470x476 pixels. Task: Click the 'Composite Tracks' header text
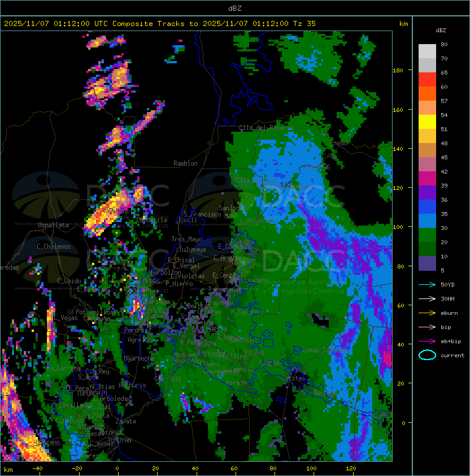click(149, 24)
